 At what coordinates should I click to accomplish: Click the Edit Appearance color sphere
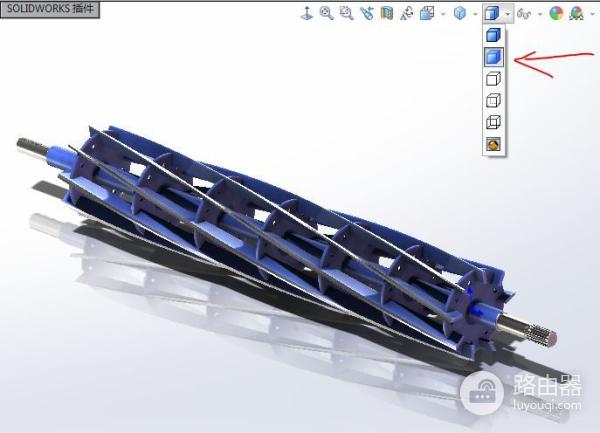click(x=556, y=13)
